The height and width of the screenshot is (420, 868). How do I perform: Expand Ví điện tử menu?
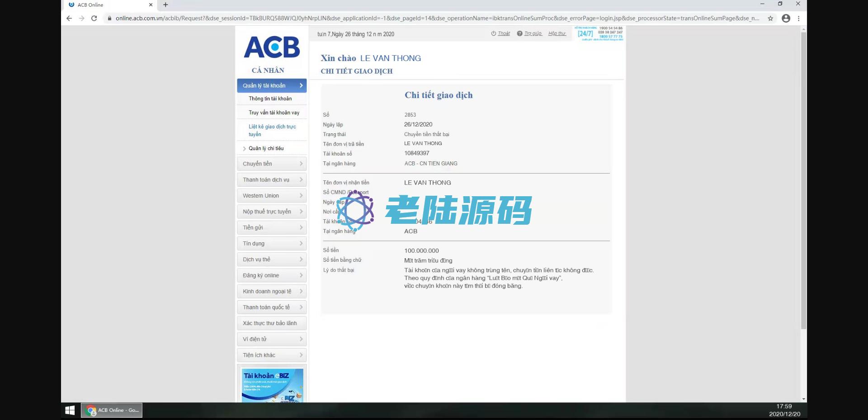tap(272, 339)
